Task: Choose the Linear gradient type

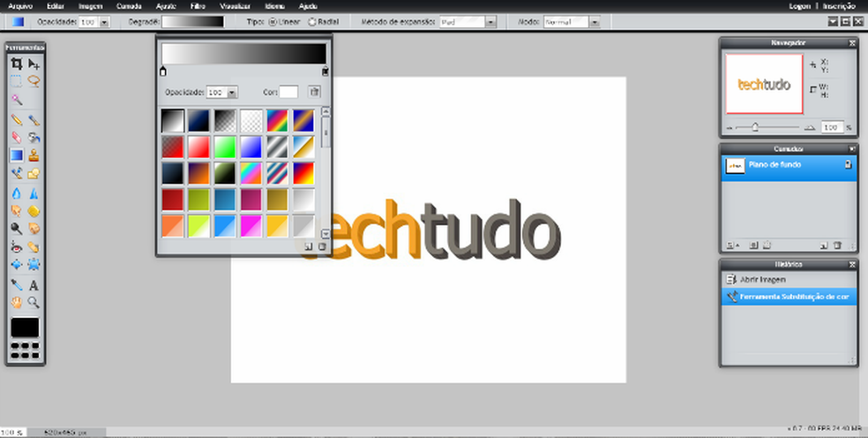Action: [x=273, y=22]
